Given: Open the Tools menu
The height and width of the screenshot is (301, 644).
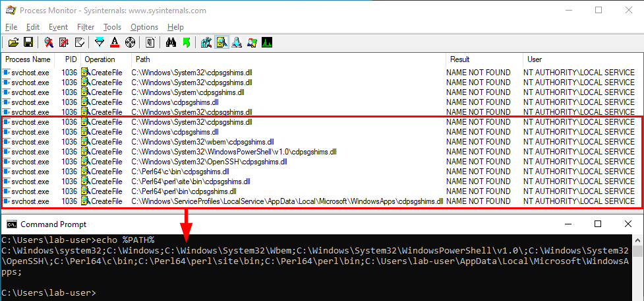Looking at the screenshot, I should (112, 27).
